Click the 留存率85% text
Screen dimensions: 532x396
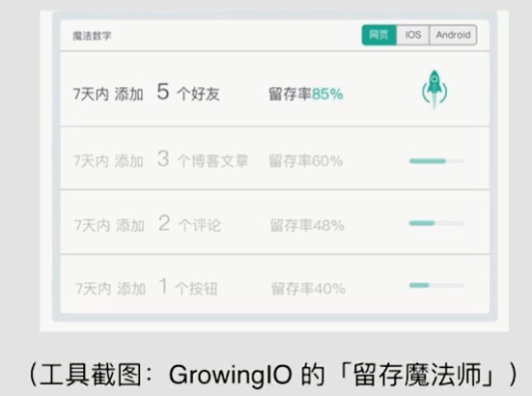tap(306, 94)
